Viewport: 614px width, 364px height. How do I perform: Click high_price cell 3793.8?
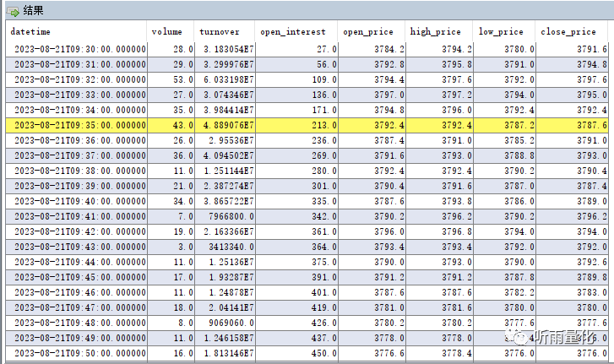[x=439, y=201]
